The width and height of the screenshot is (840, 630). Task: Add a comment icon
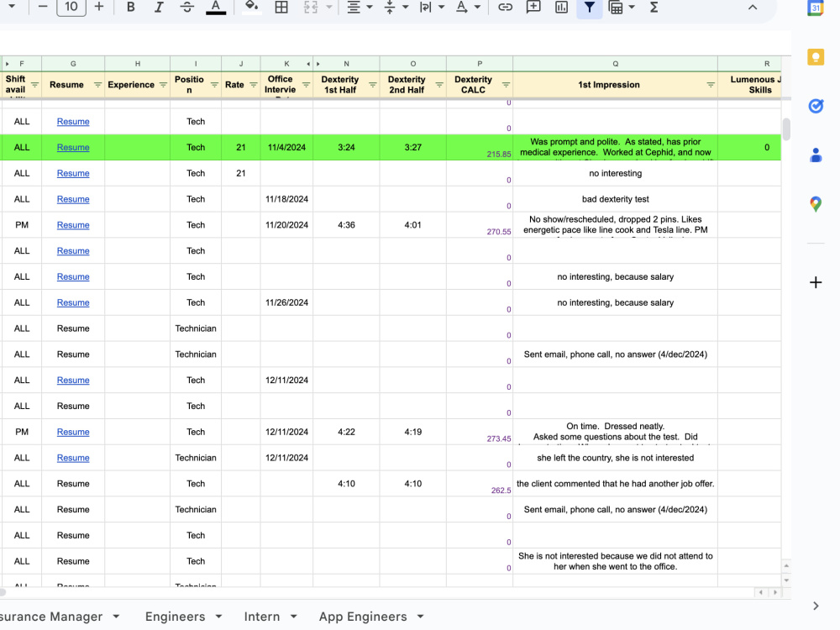pos(533,7)
